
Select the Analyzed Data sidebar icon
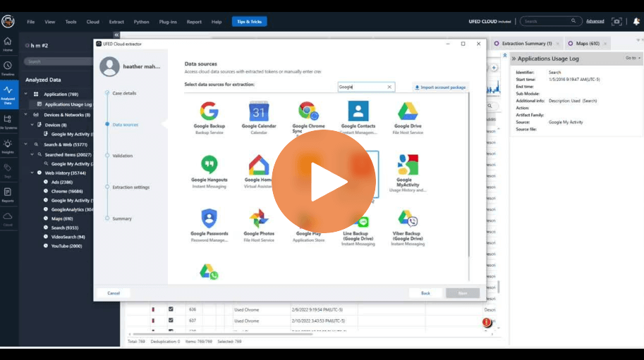(x=8, y=94)
